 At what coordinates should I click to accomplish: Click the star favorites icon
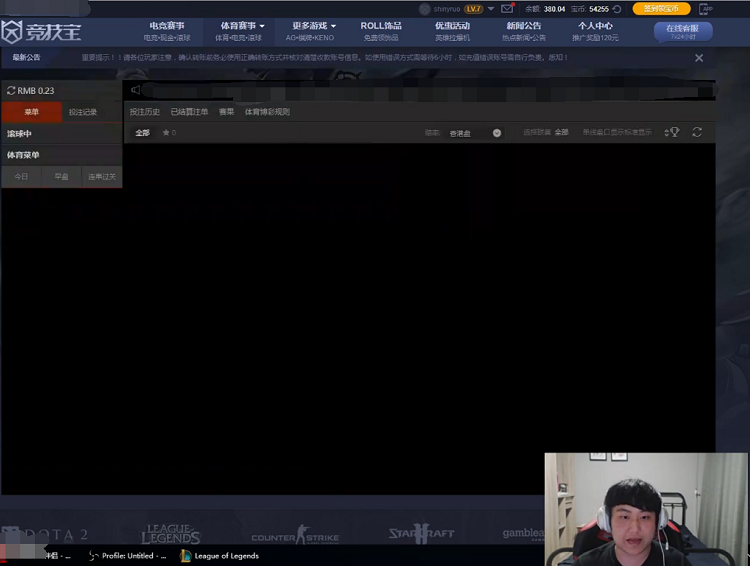click(x=167, y=132)
